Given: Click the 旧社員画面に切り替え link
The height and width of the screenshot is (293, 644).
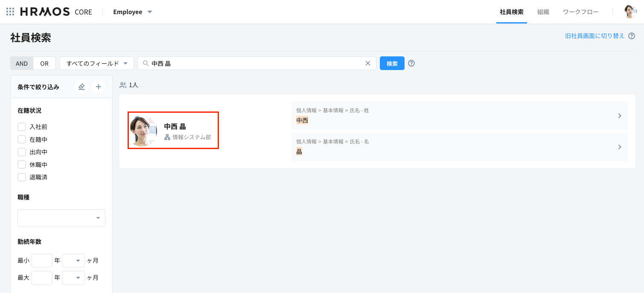Looking at the screenshot, I should (x=594, y=36).
